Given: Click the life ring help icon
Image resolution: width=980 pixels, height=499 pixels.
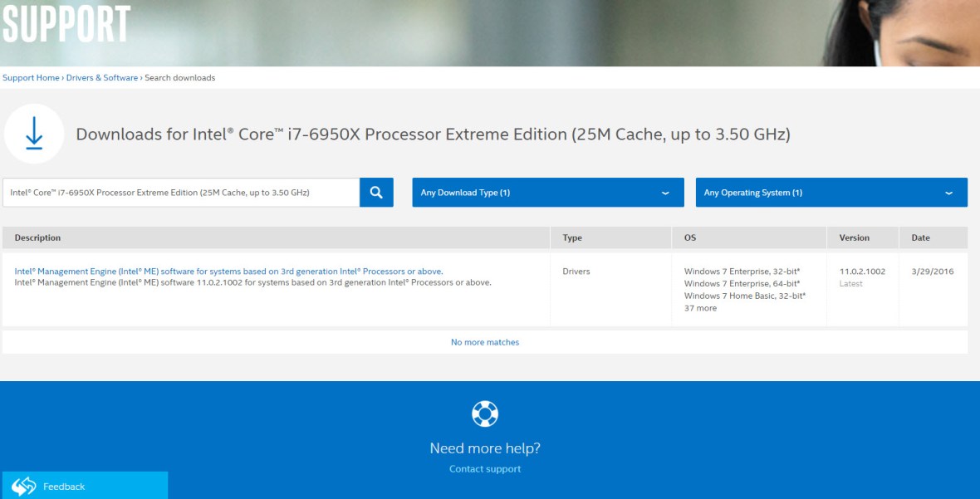Looking at the screenshot, I should click(x=484, y=413).
